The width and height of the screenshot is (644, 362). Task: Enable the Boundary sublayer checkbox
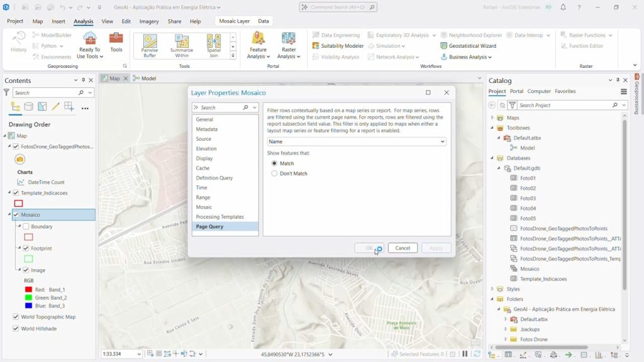point(26,226)
